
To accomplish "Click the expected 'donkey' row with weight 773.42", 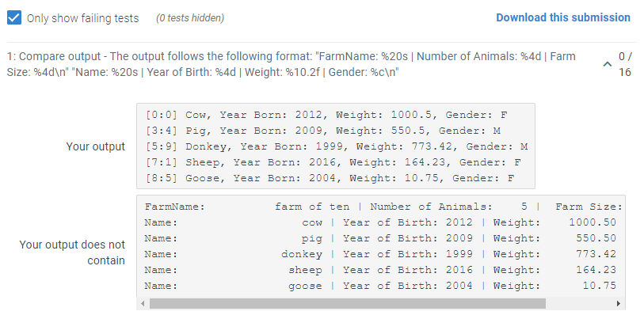I will point(380,254).
